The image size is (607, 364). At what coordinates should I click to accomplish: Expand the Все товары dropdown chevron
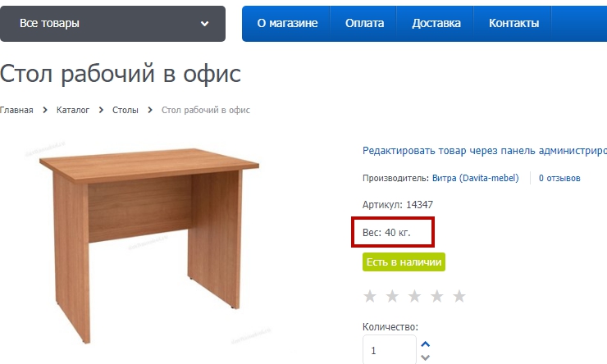point(205,24)
